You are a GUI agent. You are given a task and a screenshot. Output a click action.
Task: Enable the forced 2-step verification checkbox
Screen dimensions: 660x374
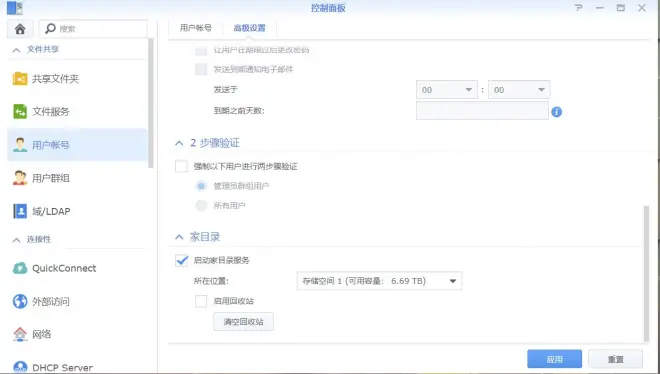181,166
